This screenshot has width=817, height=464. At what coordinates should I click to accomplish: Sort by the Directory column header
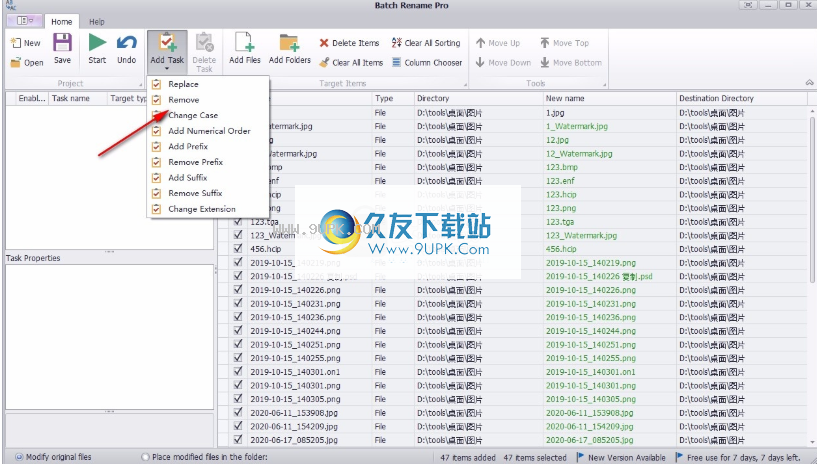coord(478,98)
